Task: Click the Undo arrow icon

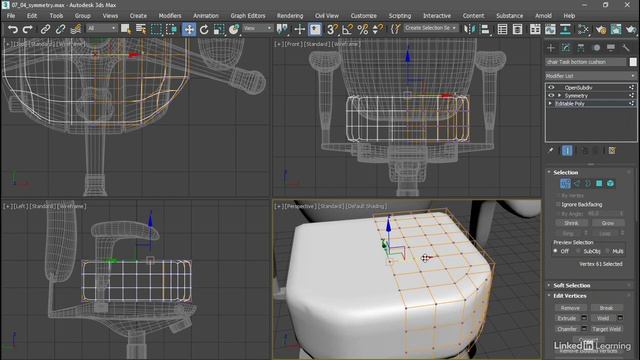Action: click(x=13, y=29)
